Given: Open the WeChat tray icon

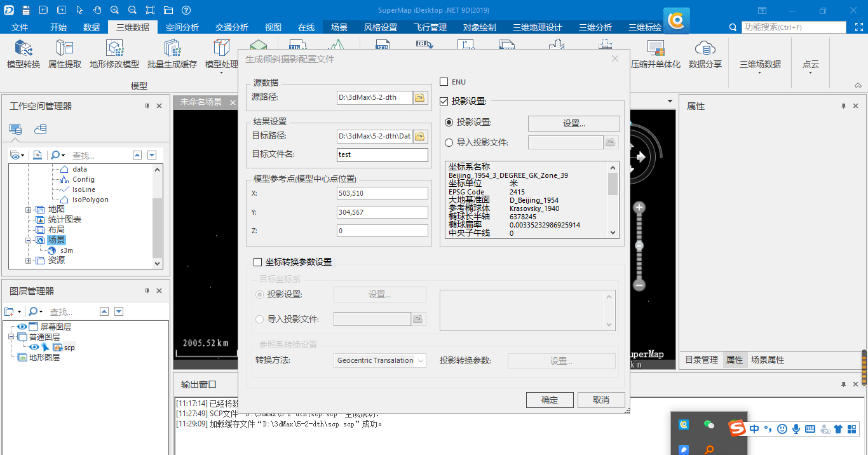Looking at the screenshot, I should click(709, 424).
